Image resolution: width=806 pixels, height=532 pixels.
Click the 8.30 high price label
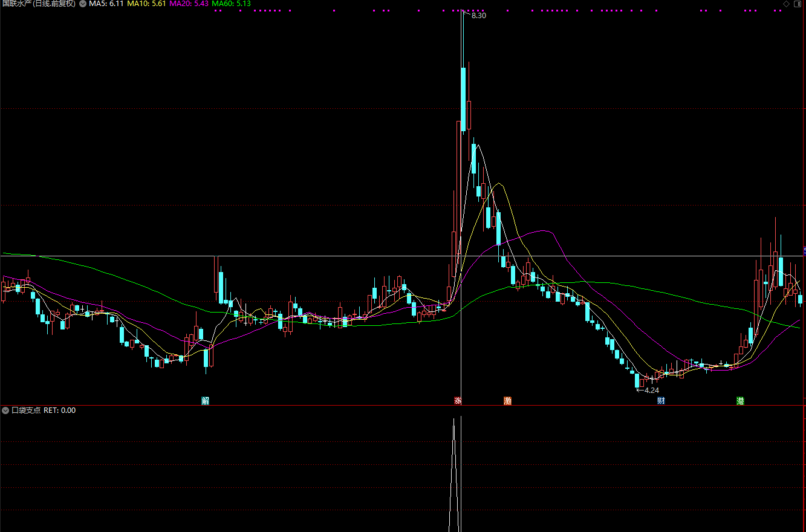click(478, 15)
